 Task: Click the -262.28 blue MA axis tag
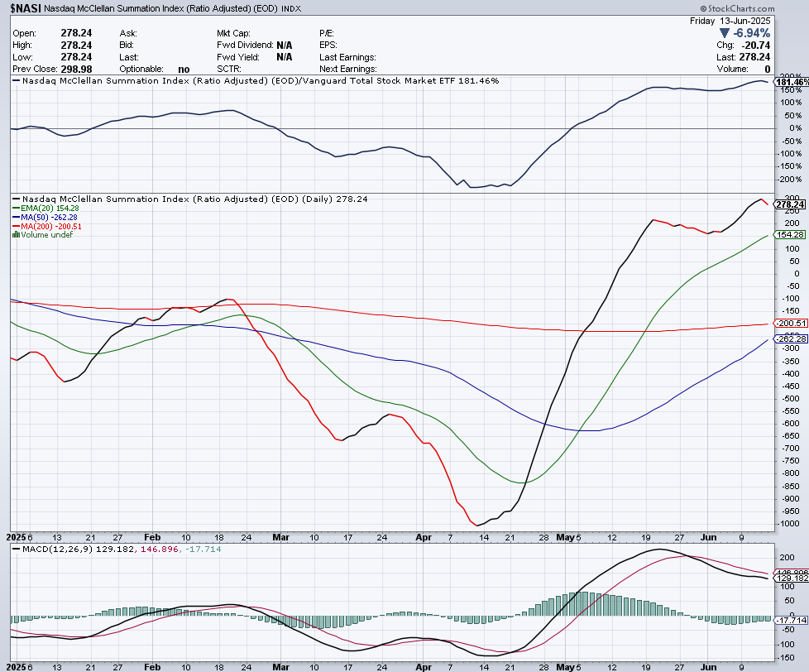[x=790, y=338]
